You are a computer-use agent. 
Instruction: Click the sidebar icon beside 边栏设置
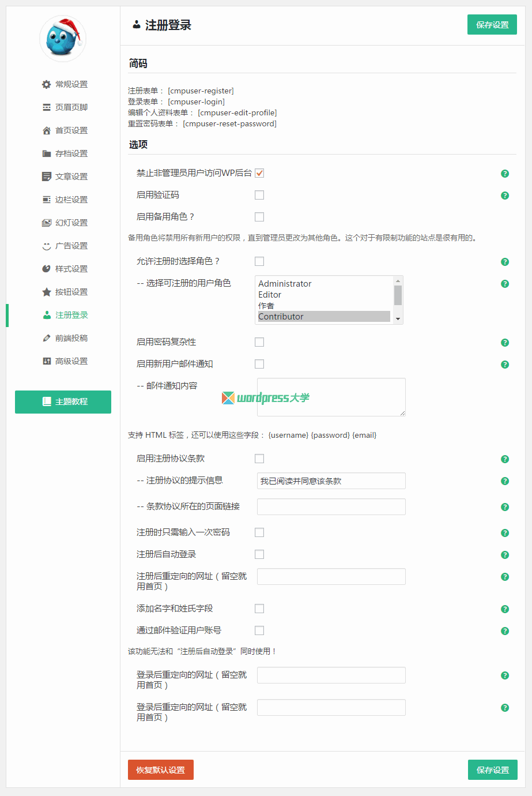pyautogui.click(x=47, y=200)
